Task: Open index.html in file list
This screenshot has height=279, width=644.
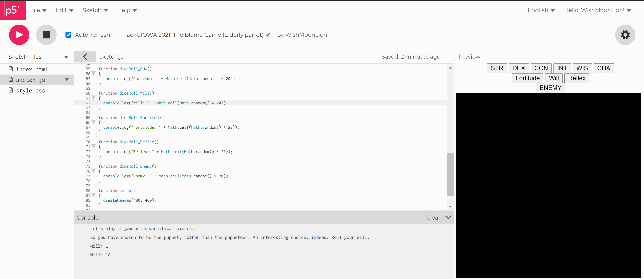Action: pyautogui.click(x=32, y=69)
